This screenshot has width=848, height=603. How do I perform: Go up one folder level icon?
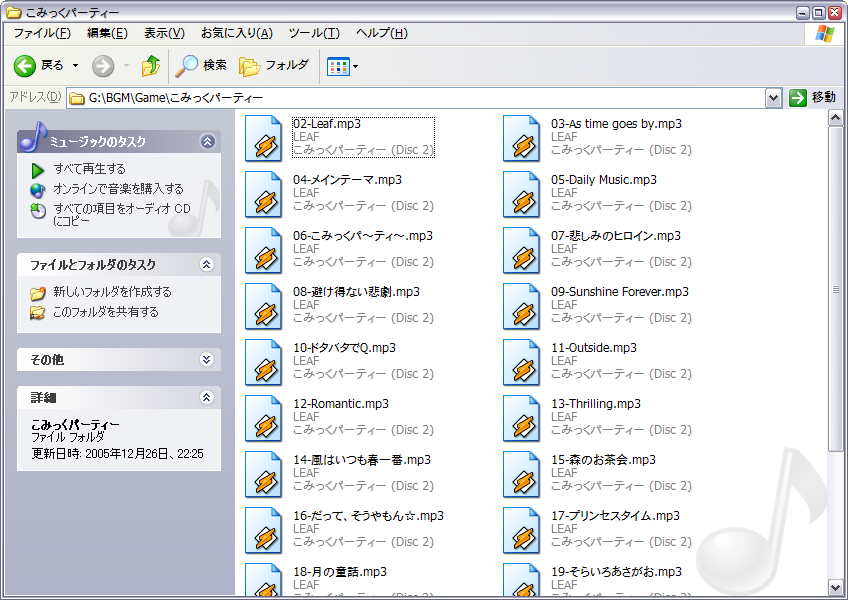[x=151, y=66]
